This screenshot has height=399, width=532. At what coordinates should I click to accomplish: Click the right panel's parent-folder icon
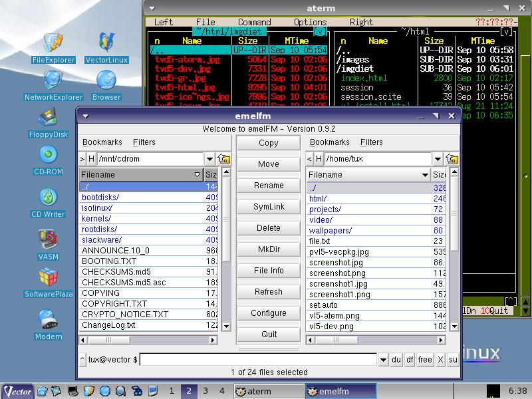coord(452,159)
